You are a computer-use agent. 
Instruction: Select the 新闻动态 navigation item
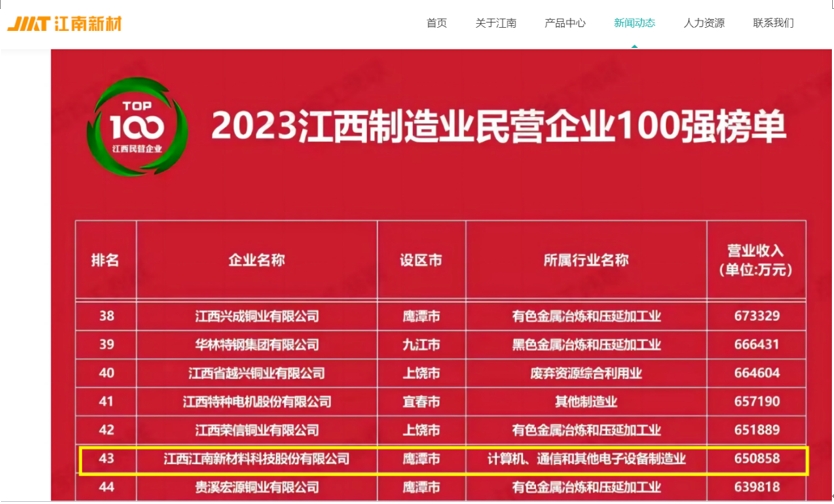pos(635,23)
